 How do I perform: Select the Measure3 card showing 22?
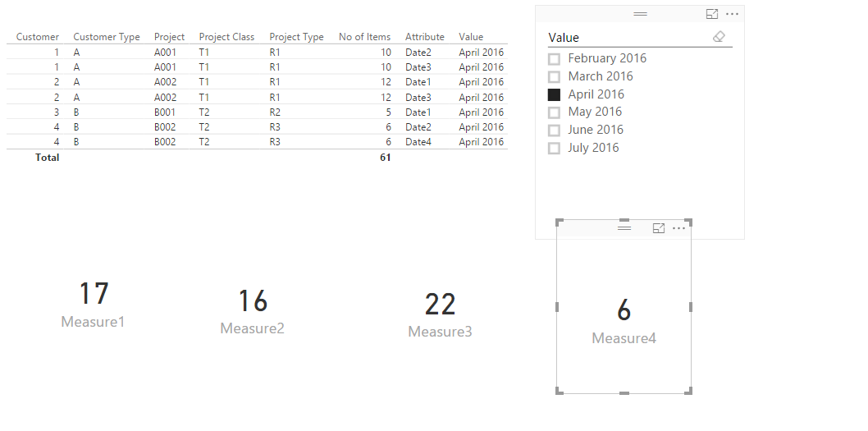pyautogui.click(x=440, y=314)
